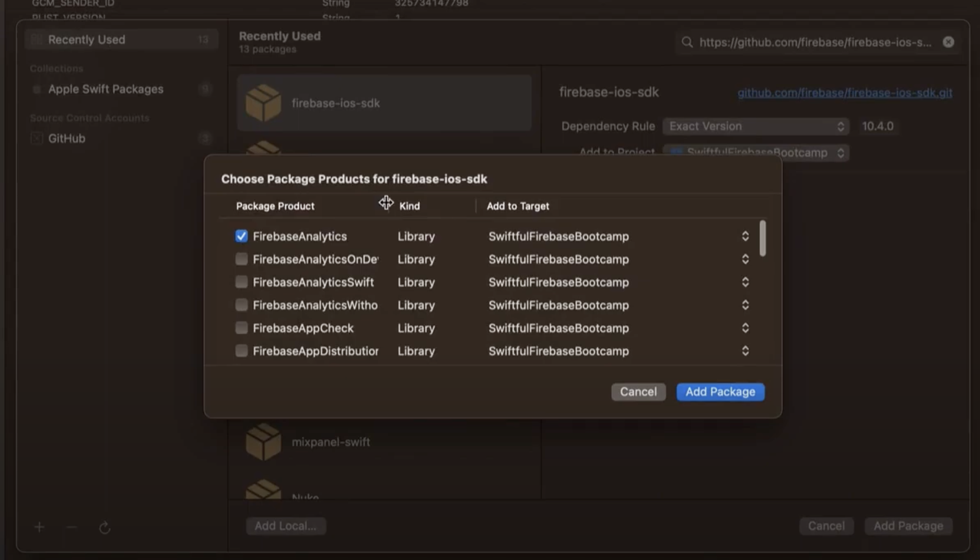The width and height of the screenshot is (980, 560).
Task: Clear the package search field
Action: click(x=948, y=42)
